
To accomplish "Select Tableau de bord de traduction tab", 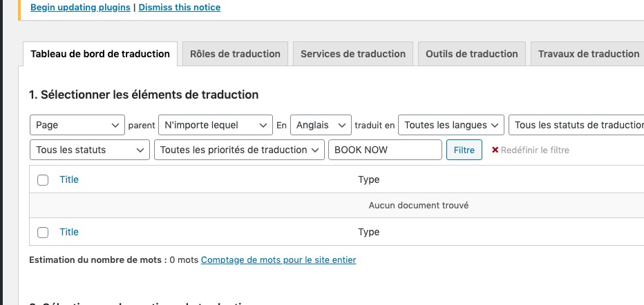I will 100,54.
